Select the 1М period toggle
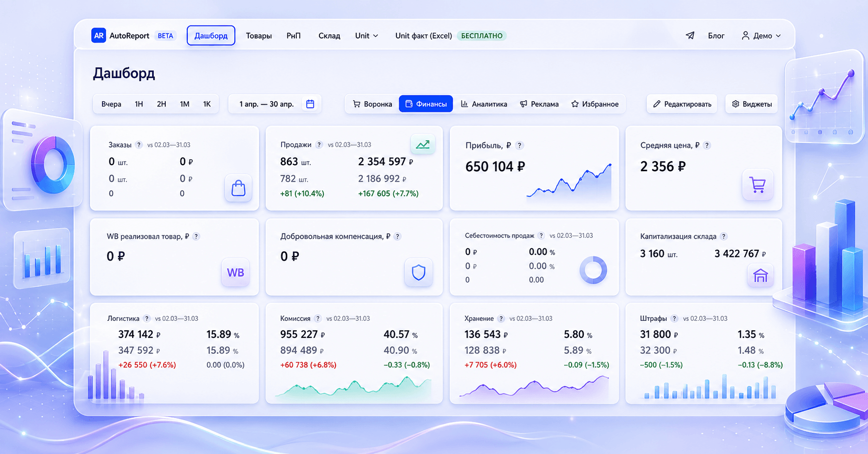868x454 pixels. [x=185, y=104]
